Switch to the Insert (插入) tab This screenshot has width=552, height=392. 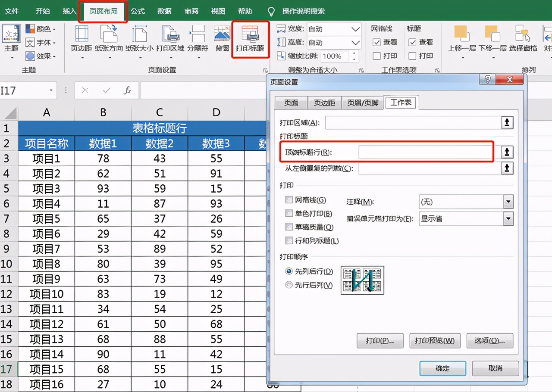(69, 11)
